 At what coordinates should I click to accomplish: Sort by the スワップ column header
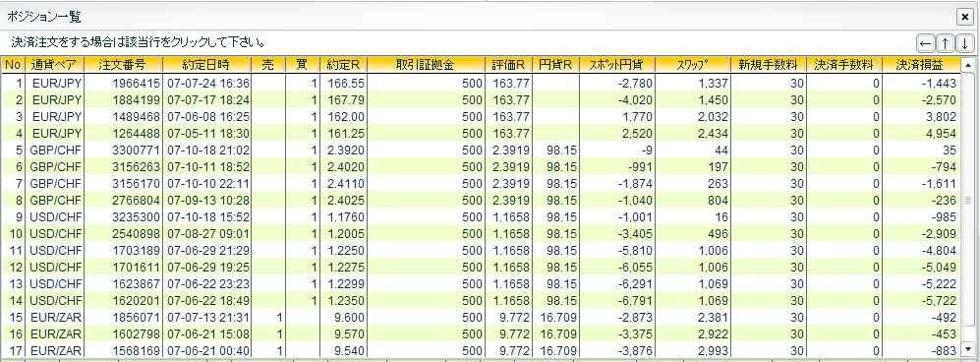(693, 64)
